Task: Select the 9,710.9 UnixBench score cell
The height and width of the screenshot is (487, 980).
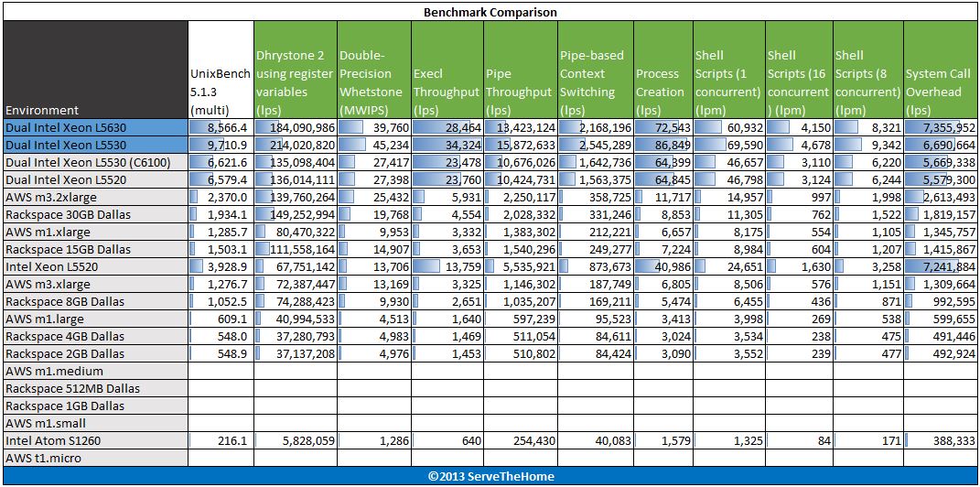Action: pos(221,145)
